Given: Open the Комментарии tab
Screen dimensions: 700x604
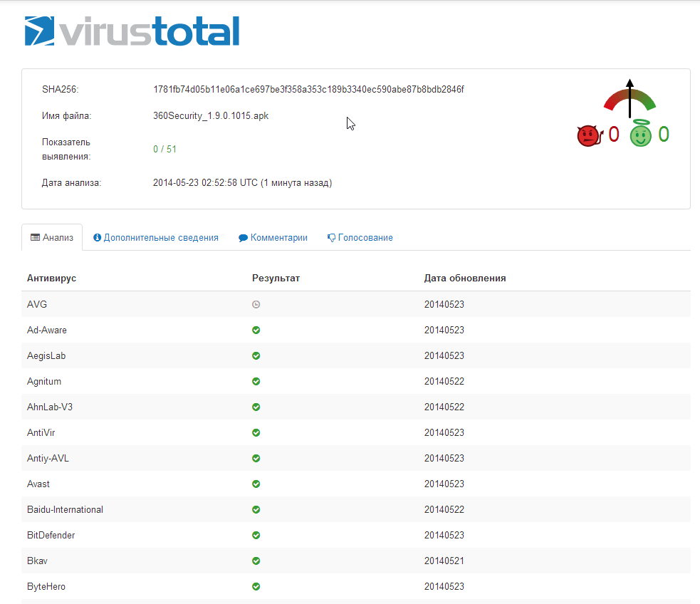Looking at the screenshot, I should click(x=273, y=238).
